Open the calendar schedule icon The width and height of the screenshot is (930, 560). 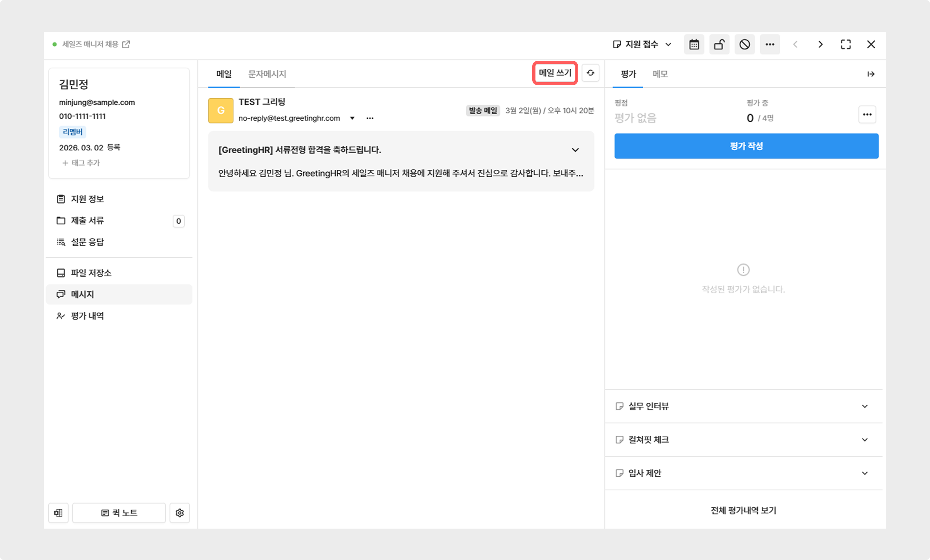coord(694,44)
